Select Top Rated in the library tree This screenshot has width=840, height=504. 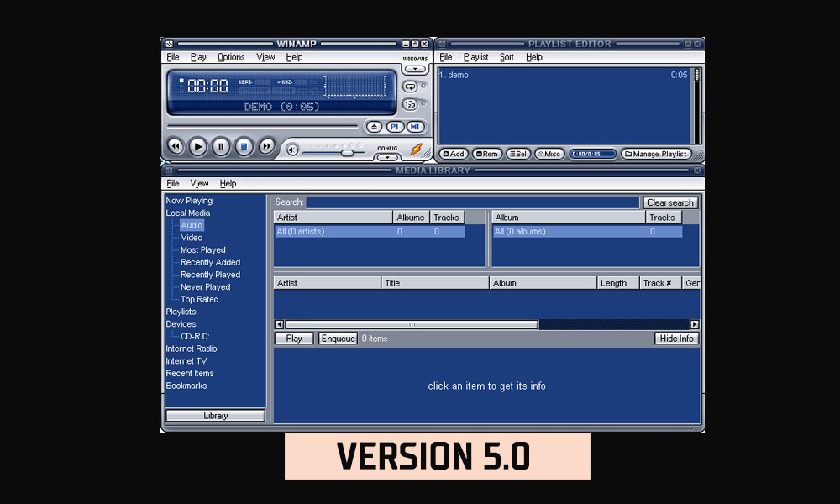pos(199,299)
